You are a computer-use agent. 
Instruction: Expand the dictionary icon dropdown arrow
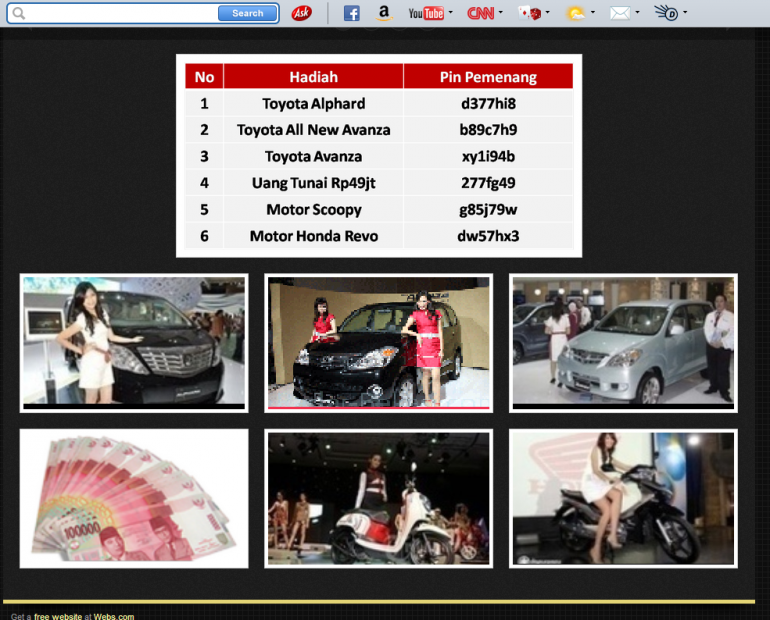point(685,12)
